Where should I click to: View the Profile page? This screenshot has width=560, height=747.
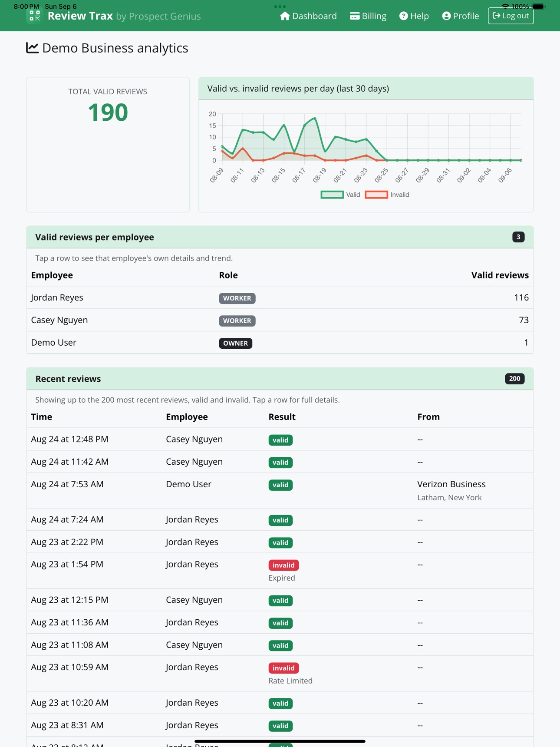461,16
